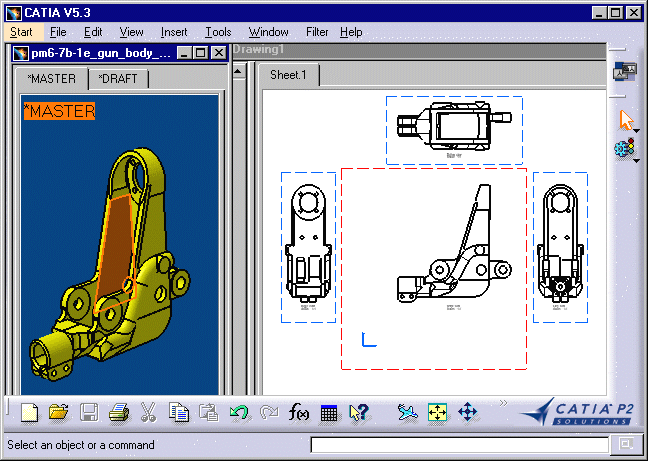
Task: Select the top view in drawing
Action: (454, 131)
